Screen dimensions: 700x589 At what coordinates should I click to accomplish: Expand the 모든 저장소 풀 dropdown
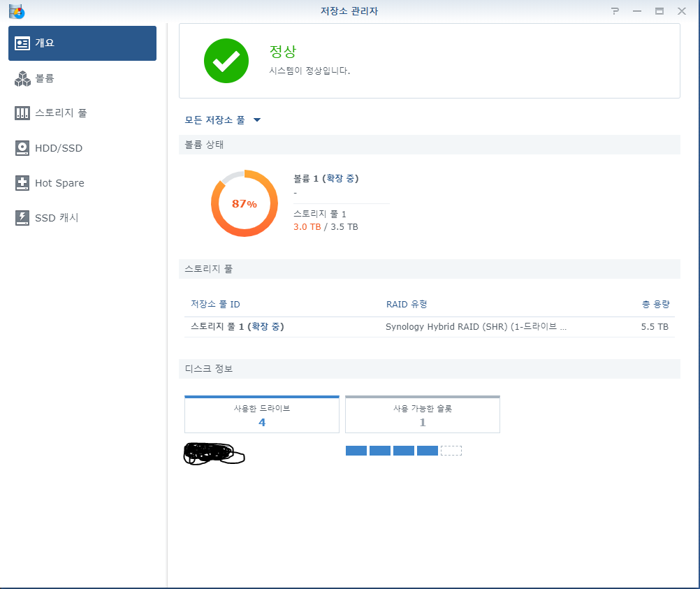[222, 120]
